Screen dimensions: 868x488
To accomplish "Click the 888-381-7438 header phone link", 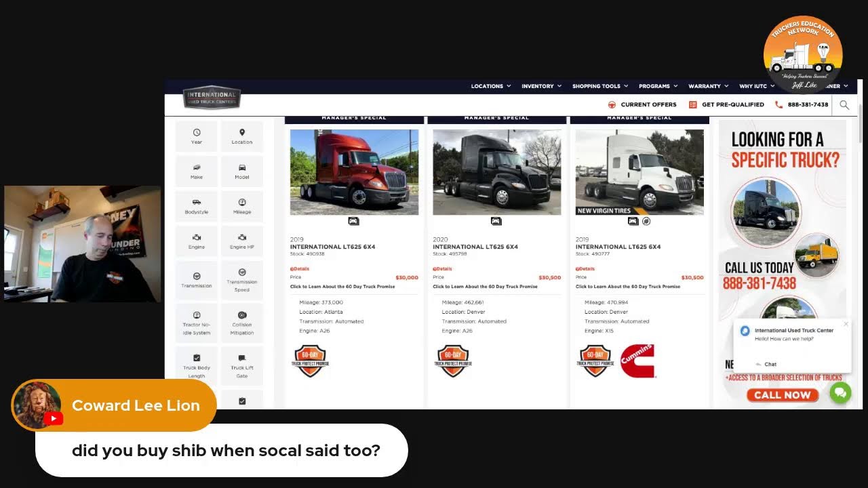I will click(x=802, y=104).
